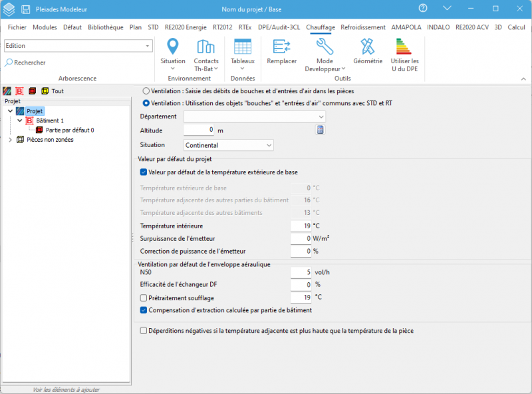This screenshot has width=532, height=394.
Task: Open the Situation location pin tool
Action: point(173,46)
